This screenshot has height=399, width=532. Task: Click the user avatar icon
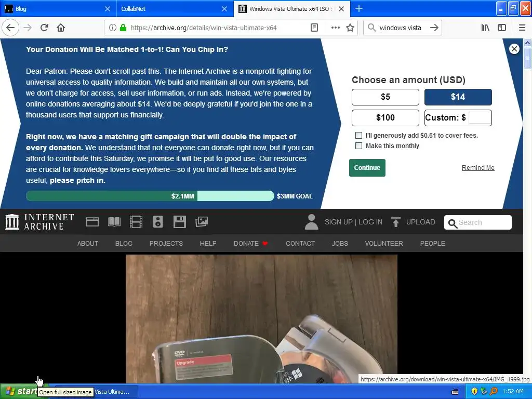point(312,222)
